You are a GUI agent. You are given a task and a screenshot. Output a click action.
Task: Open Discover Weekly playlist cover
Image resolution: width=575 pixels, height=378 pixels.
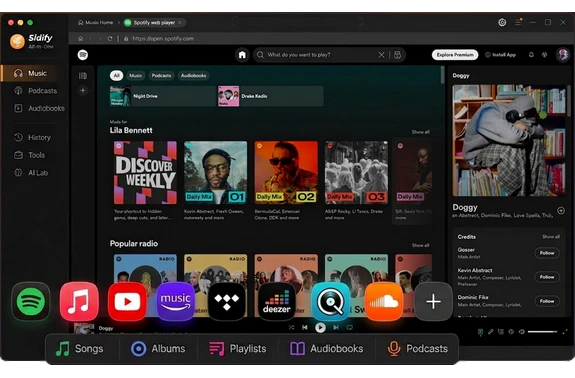coord(145,173)
